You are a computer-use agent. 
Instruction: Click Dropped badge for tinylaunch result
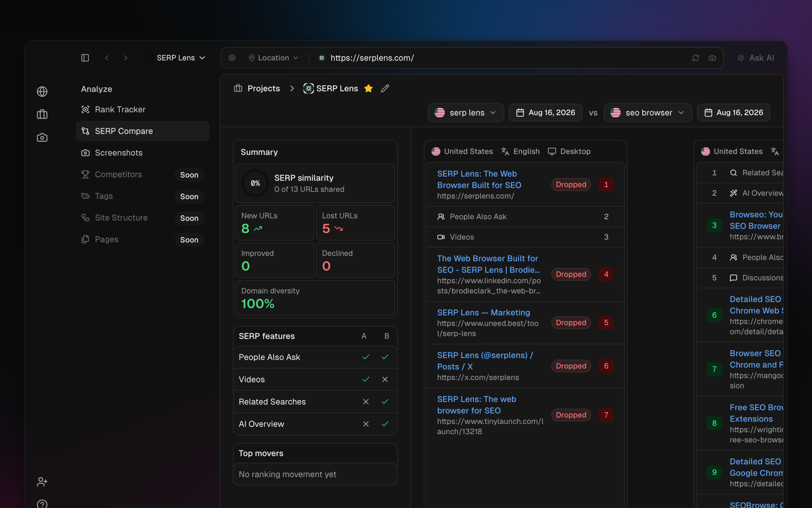click(571, 415)
